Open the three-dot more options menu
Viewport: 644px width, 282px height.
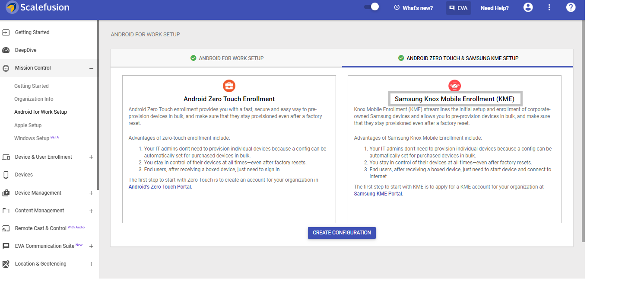549,7
